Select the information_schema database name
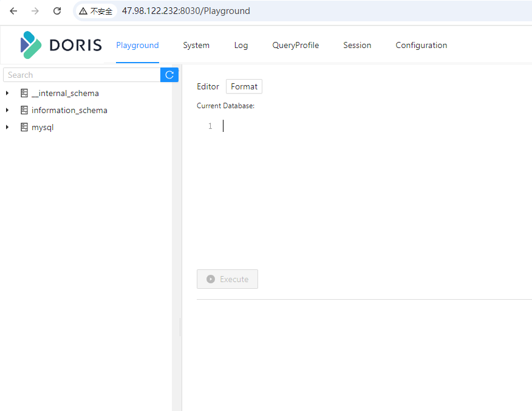The height and width of the screenshot is (411, 532). click(69, 110)
